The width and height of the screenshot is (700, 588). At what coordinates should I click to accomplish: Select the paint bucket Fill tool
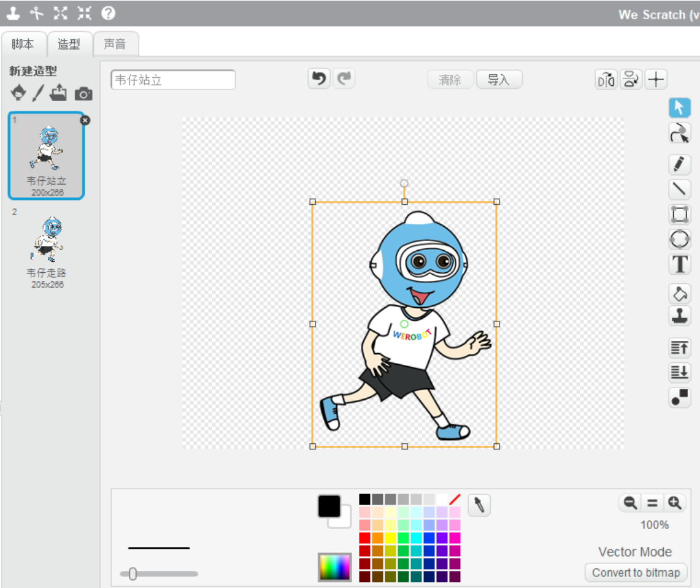[680, 294]
